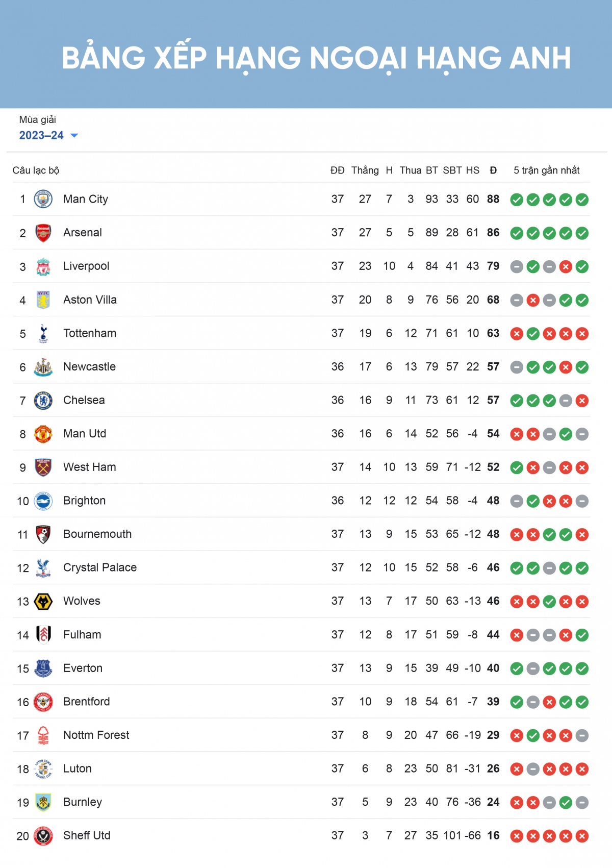The height and width of the screenshot is (868, 612).
Task: Click the Đ points column header
Action: pos(493,170)
